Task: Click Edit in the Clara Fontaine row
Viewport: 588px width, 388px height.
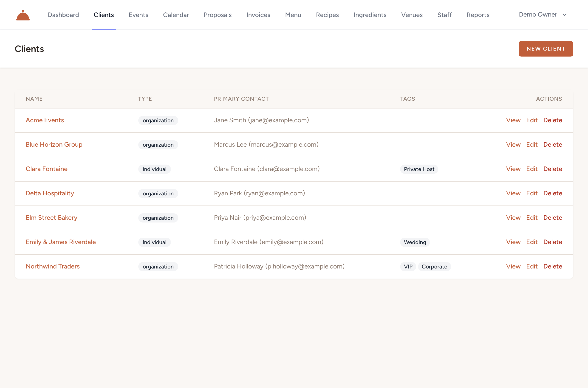Action: point(532,169)
